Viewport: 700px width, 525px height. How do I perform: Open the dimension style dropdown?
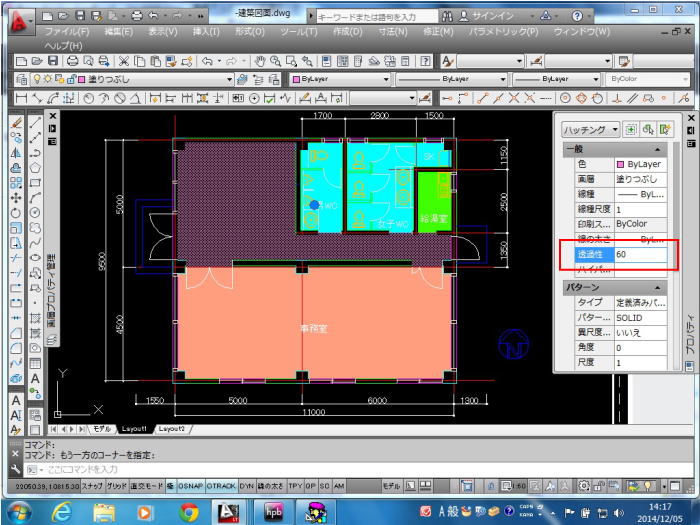(x=383, y=98)
